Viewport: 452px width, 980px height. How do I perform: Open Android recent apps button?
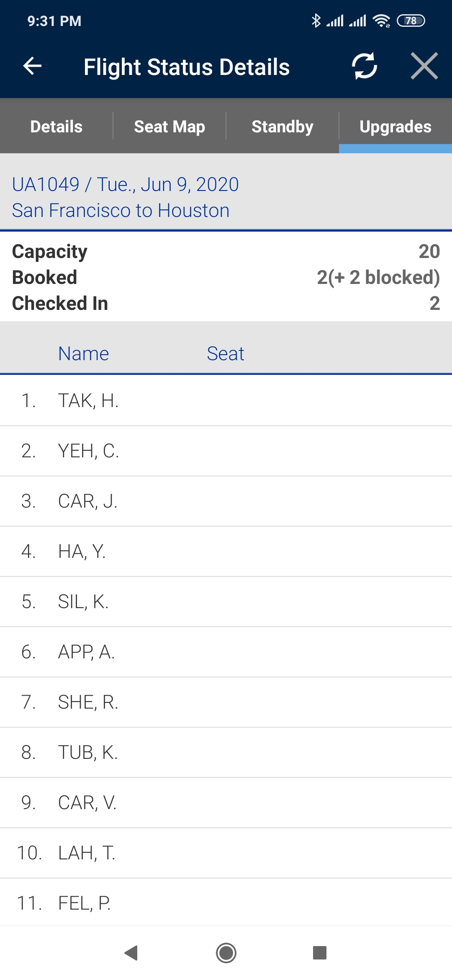[x=319, y=953]
